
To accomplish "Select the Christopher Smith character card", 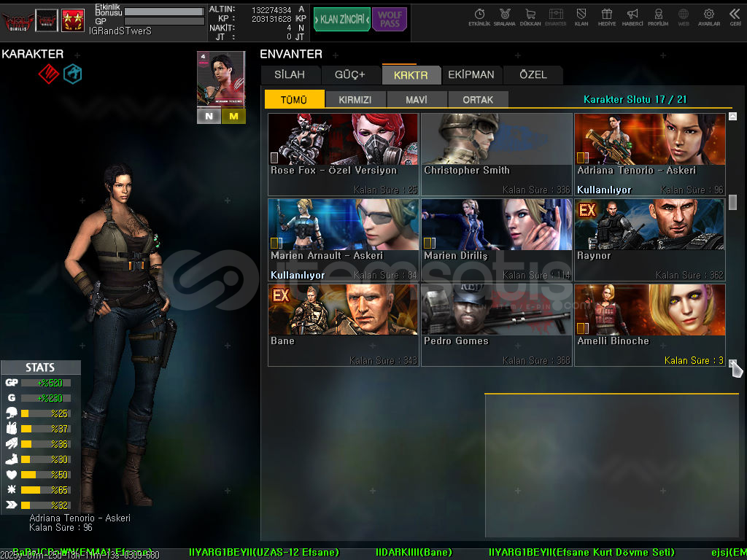I will click(x=496, y=155).
